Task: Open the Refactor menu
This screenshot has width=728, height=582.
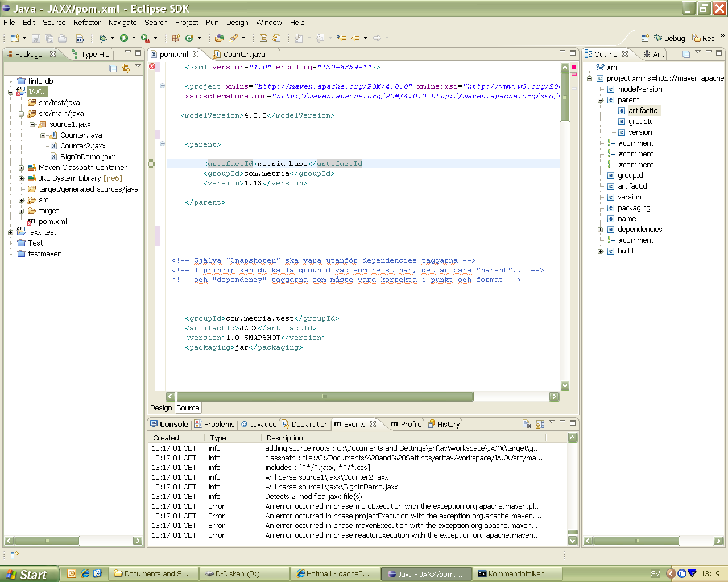Action: click(x=86, y=22)
